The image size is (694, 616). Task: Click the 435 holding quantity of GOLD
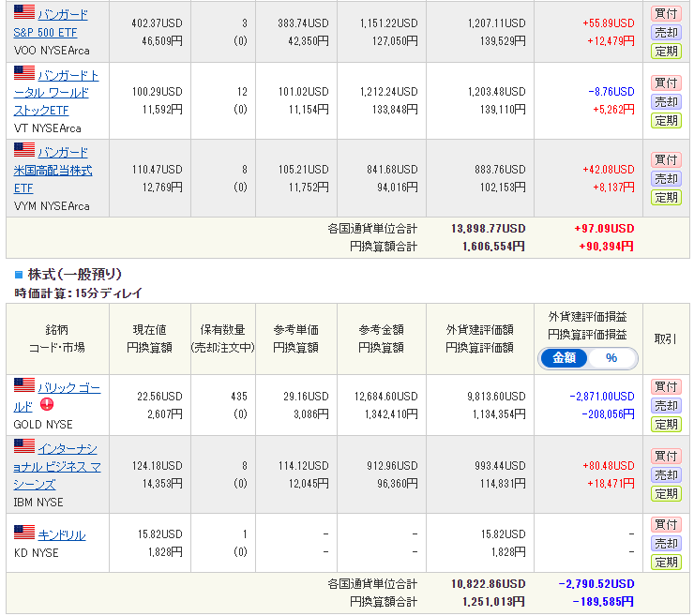(x=239, y=396)
